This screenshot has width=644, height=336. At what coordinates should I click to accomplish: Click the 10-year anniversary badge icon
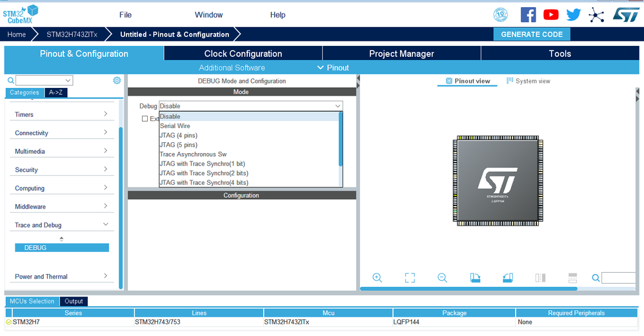[x=500, y=15]
